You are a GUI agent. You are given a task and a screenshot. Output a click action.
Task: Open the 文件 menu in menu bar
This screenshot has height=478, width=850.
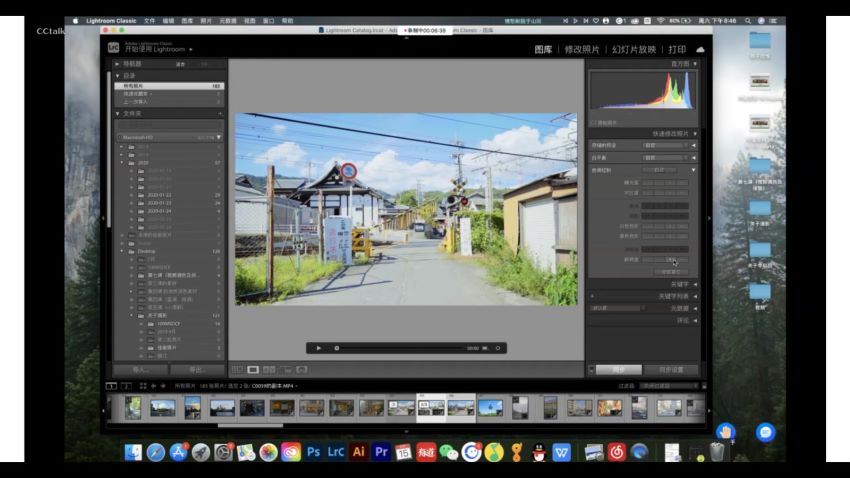(x=150, y=21)
